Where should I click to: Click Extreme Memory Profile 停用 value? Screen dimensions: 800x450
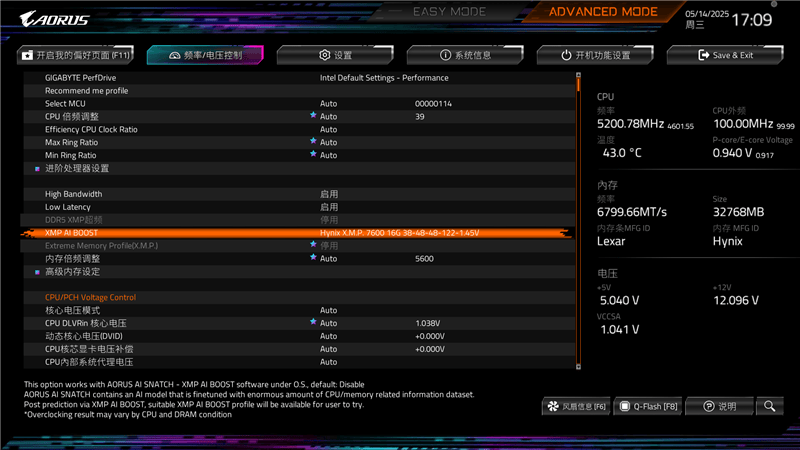click(329, 246)
